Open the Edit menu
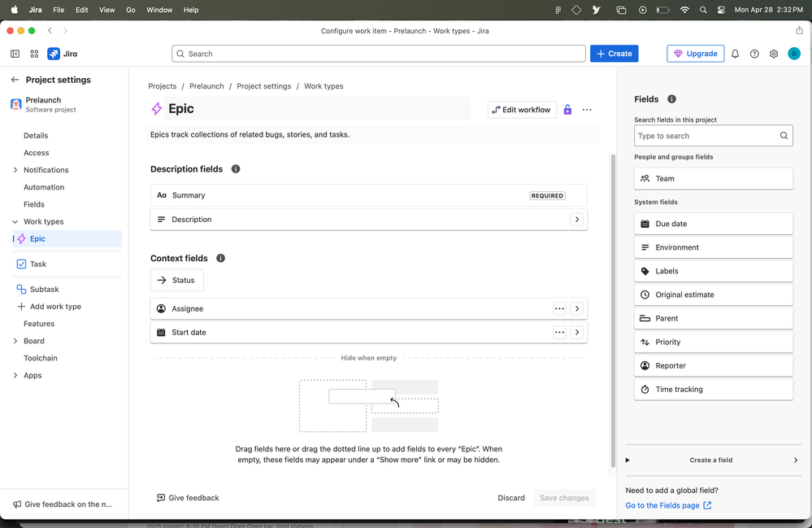 82,10
